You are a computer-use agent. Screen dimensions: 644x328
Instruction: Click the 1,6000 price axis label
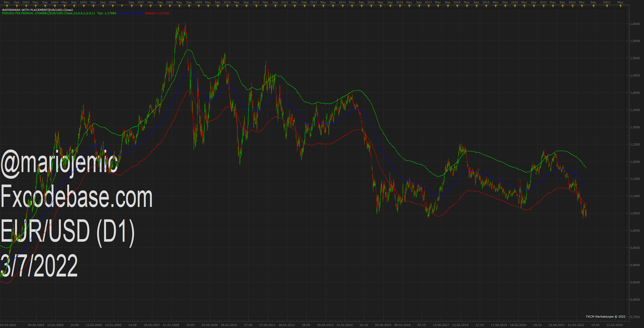point(635,24)
